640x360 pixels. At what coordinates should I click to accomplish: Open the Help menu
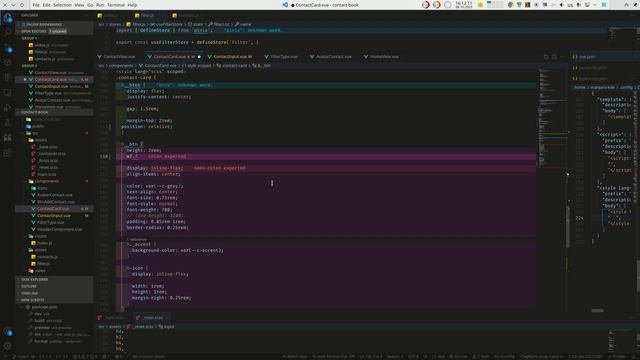pyautogui.click(x=132, y=5)
